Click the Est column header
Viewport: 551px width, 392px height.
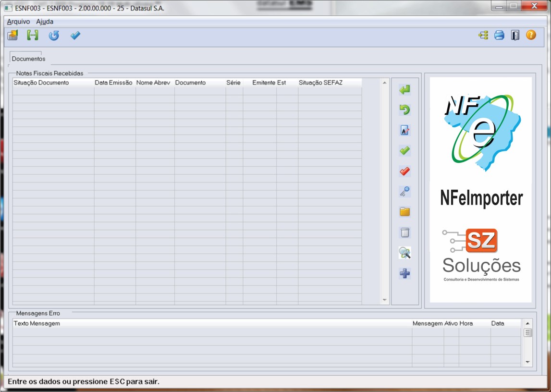287,83
